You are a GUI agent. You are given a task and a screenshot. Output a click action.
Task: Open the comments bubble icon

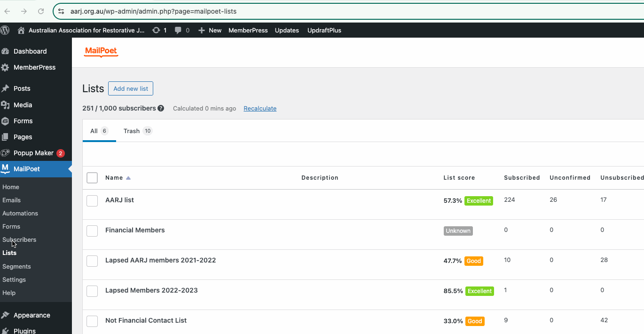(x=178, y=30)
